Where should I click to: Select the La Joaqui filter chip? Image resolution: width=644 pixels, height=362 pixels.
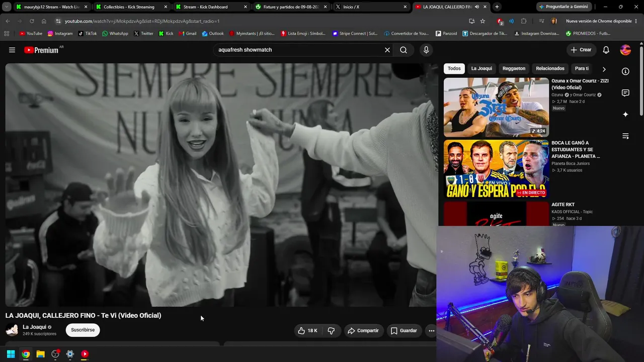pyautogui.click(x=481, y=68)
